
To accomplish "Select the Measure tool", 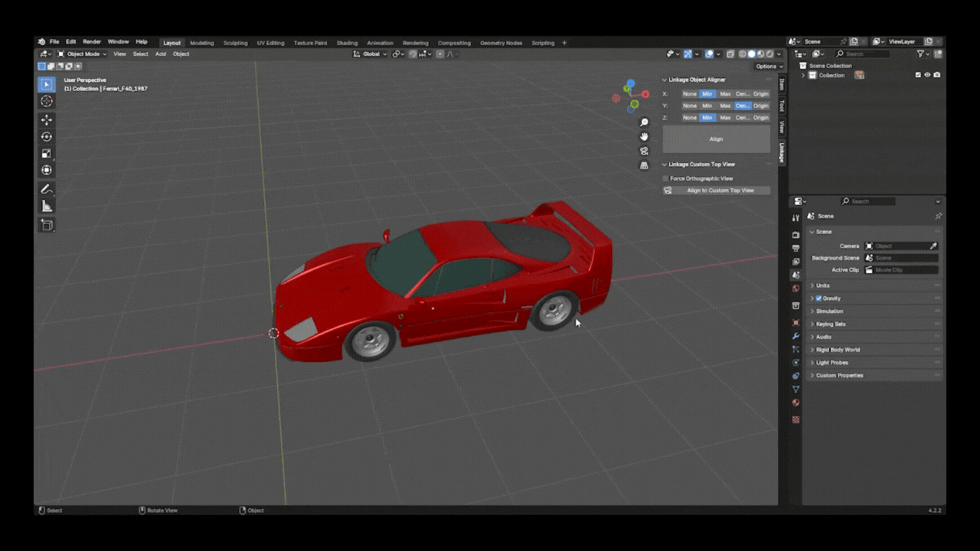I will click(x=47, y=206).
